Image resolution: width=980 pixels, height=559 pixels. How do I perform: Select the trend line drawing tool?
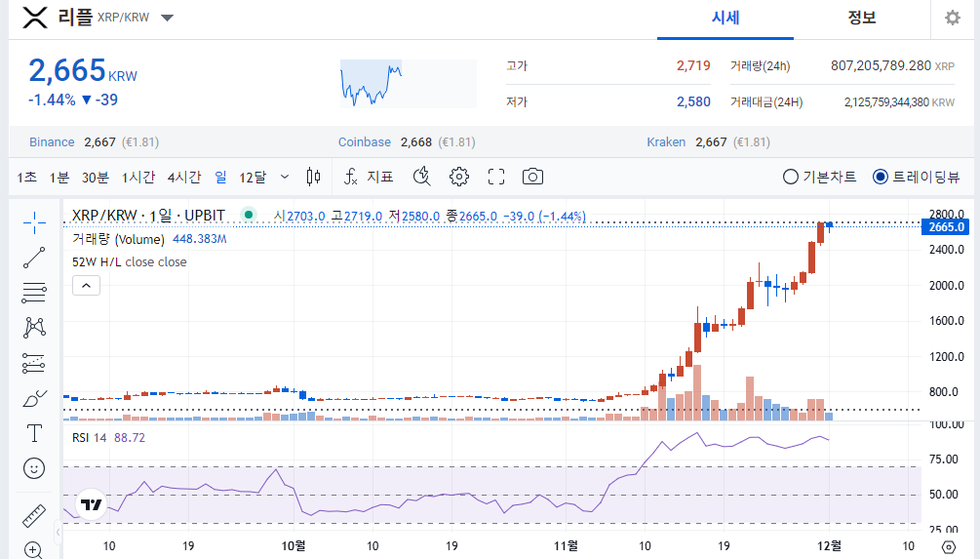click(x=34, y=257)
